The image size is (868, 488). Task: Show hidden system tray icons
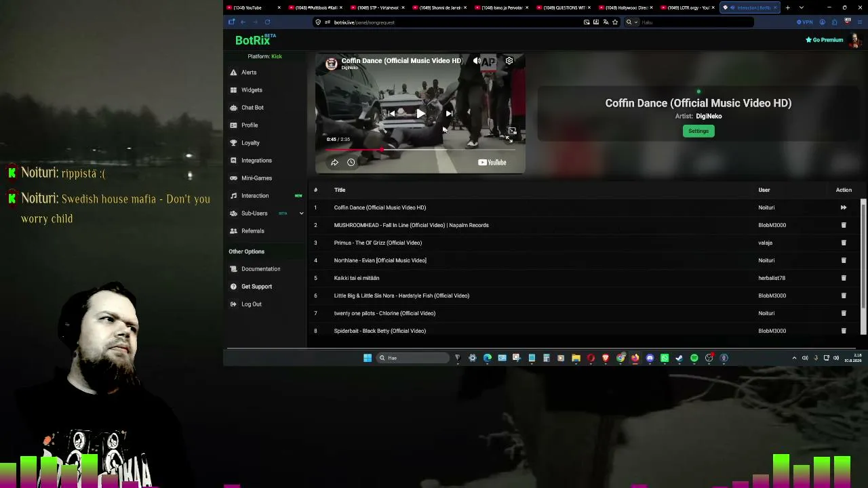coord(794,358)
